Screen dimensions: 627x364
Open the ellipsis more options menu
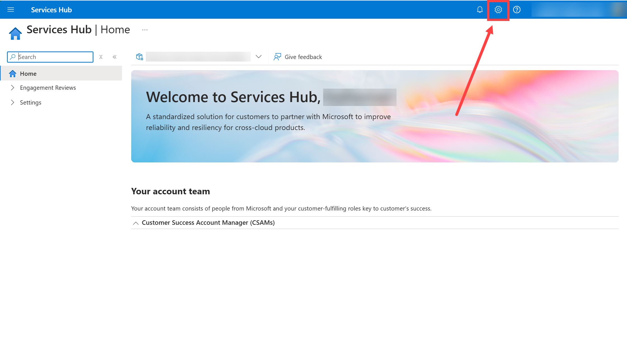pyautogui.click(x=145, y=30)
